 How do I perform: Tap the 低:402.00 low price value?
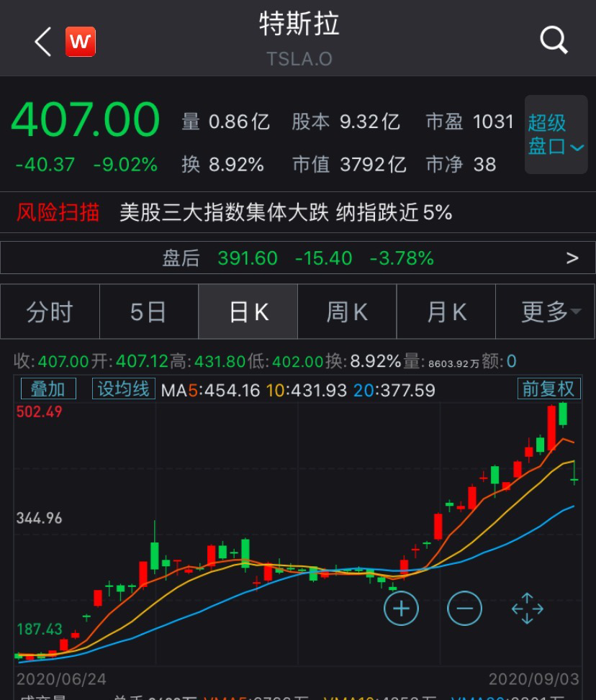[x=286, y=361]
